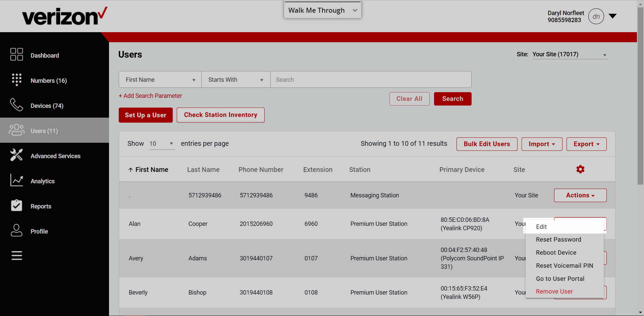644x316 pixels.
Task: Open the Dashboard via its grid icon
Action: 16,55
